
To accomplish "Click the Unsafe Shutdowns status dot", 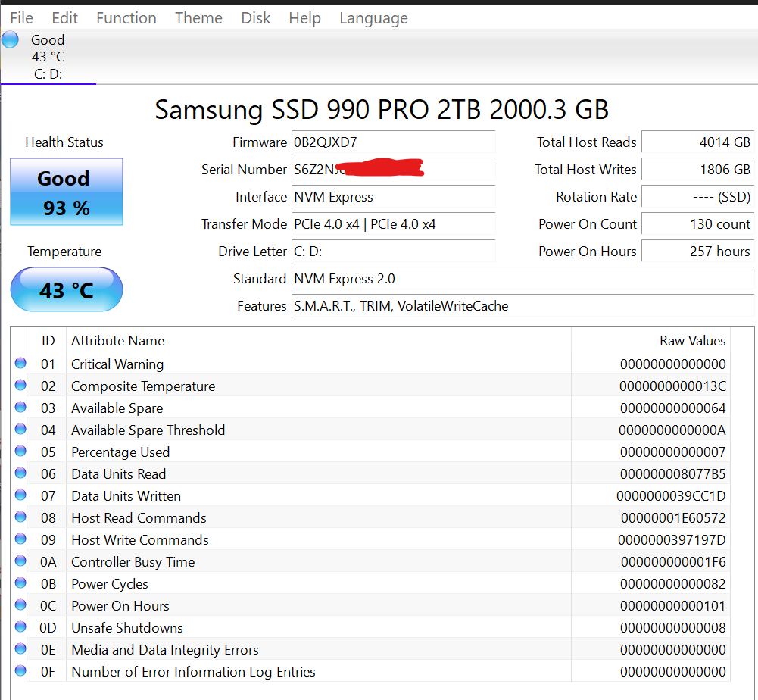I will tap(20, 627).
